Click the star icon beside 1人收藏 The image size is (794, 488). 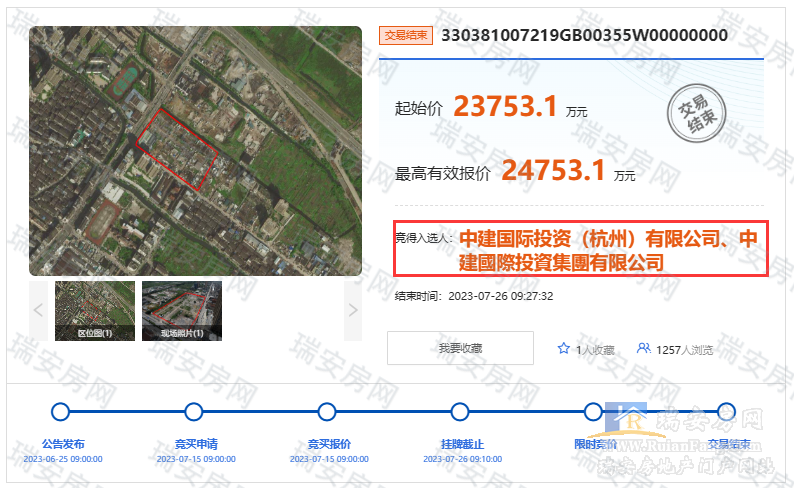coord(564,349)
